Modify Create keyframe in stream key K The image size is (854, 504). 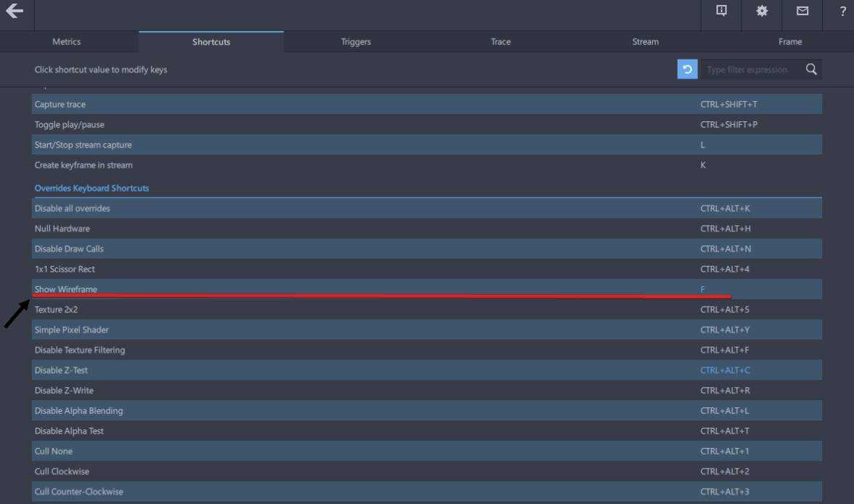click(703, 165)
